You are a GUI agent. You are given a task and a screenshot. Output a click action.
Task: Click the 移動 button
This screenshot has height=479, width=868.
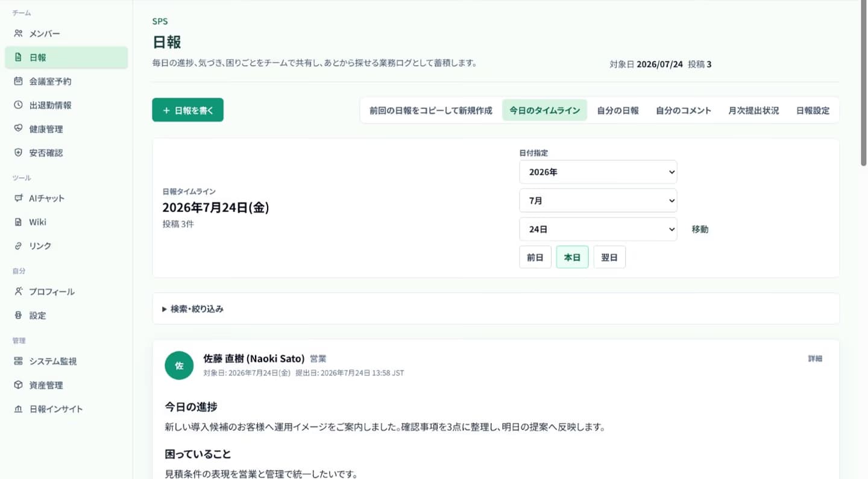(x=700, y=229)
